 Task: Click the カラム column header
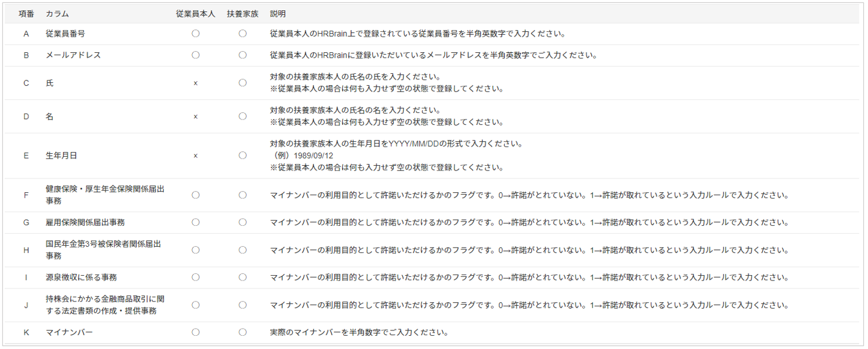point(57,13)
